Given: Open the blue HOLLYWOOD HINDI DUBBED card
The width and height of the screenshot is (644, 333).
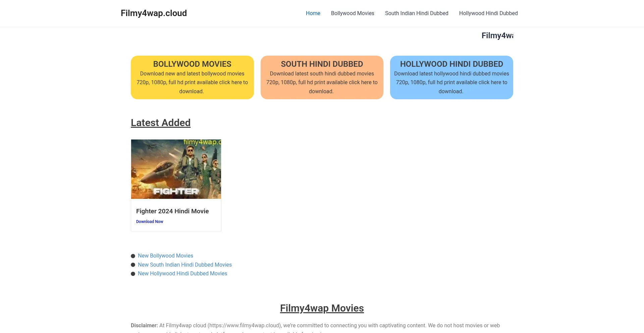Looking at the screenshot, I should [x=451, y=77].
